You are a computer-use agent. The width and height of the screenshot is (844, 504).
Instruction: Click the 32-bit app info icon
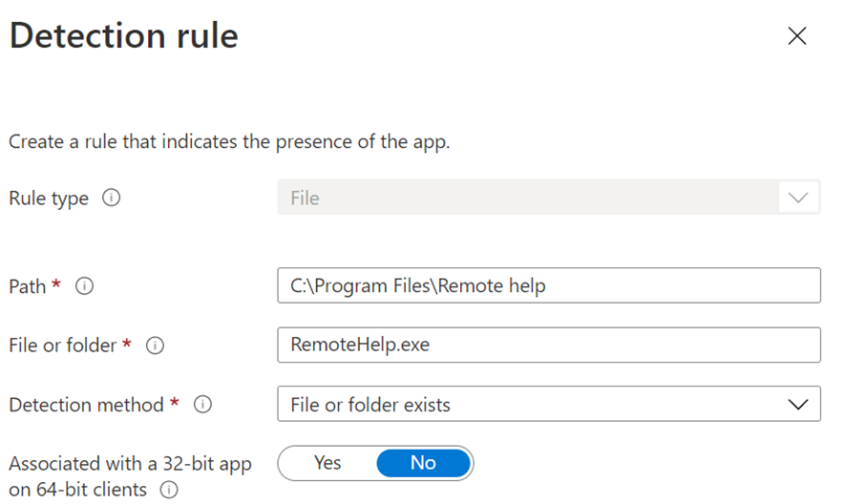click(x=170, y=491)
